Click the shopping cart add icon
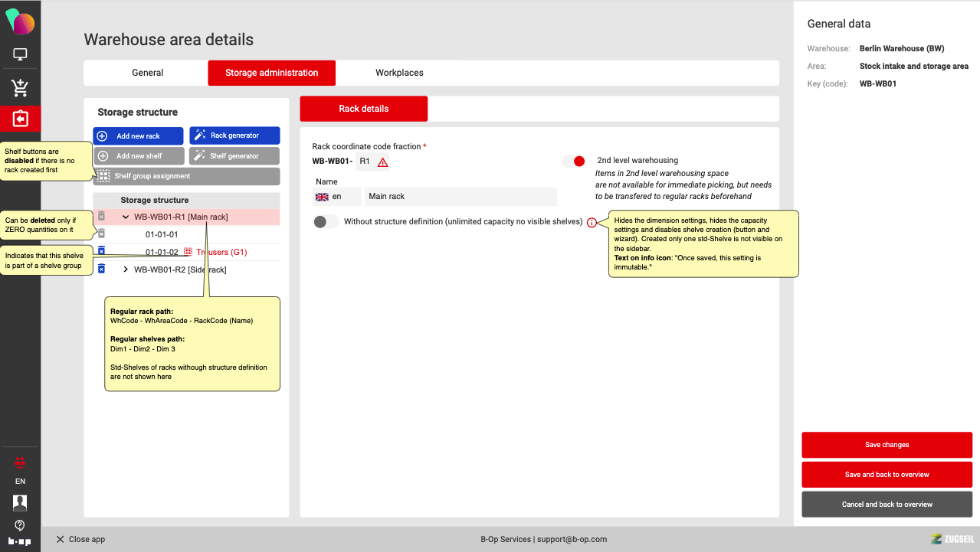 20,88
